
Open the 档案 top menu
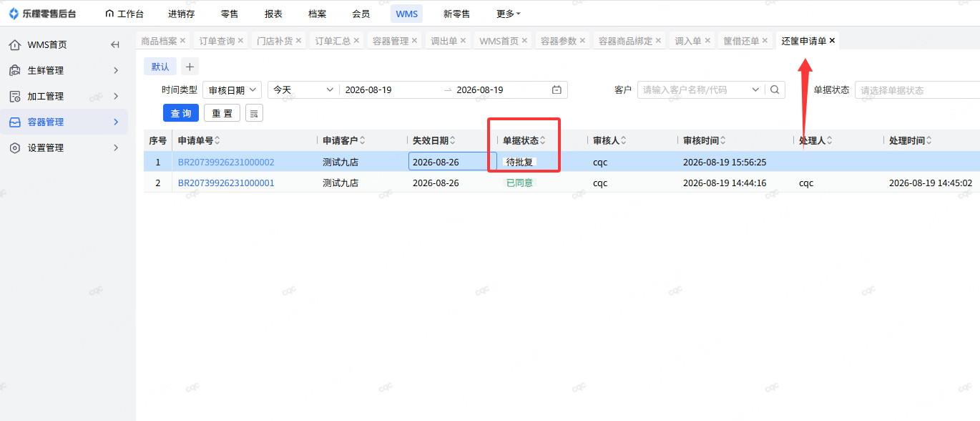coord(317,14)
